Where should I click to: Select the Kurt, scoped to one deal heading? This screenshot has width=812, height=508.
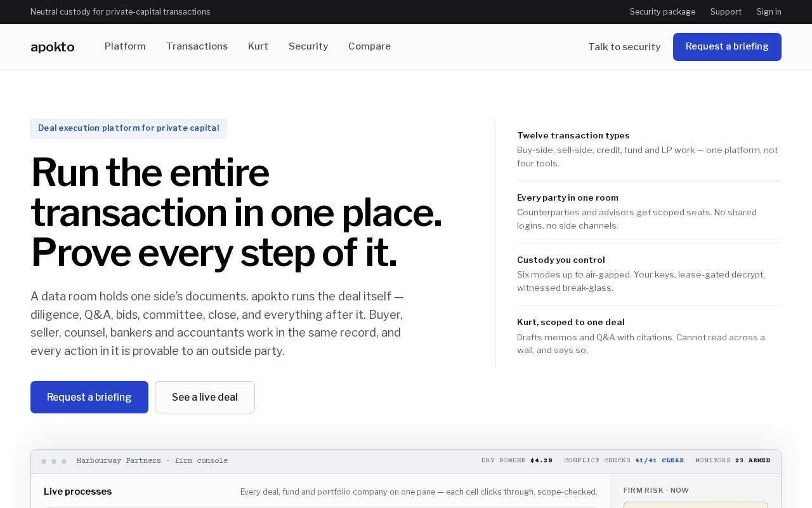click(x=571, y=322)
